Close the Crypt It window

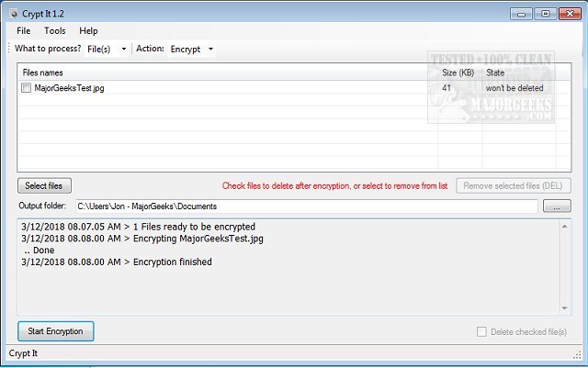click(570, 14)
